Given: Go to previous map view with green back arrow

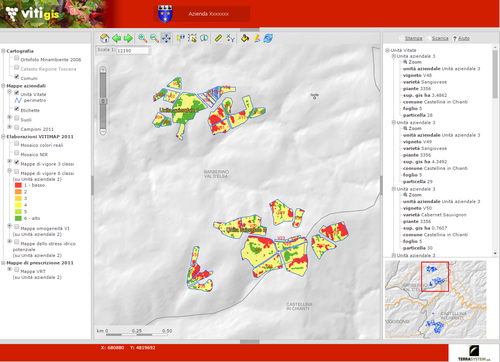Looking at the screenshot, I should click(x=116, y=38).
